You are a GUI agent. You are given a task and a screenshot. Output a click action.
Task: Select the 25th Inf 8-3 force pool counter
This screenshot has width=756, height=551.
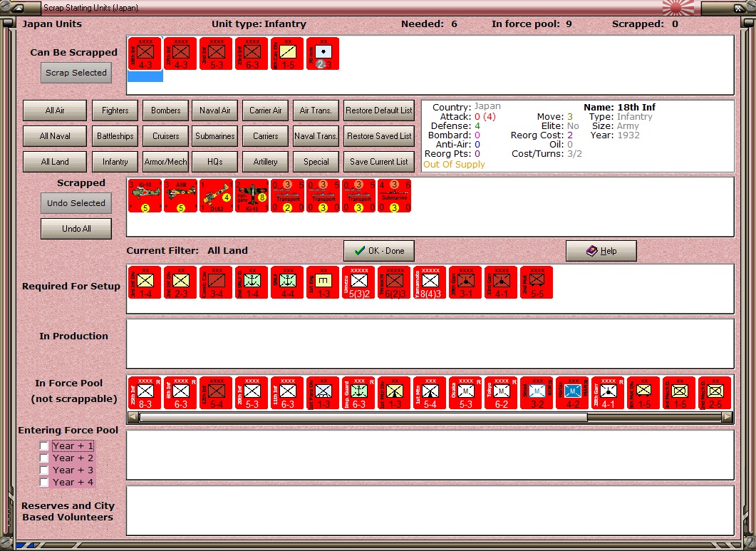(145, 393)
